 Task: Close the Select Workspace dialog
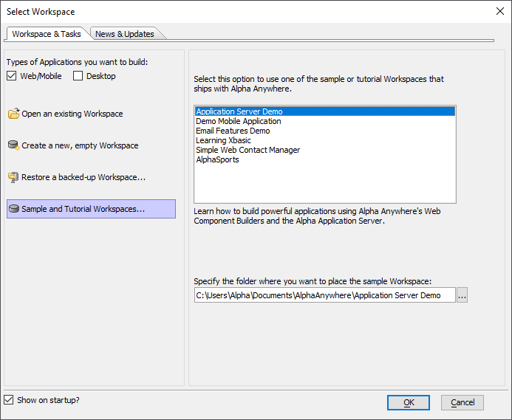[x=500, y=11]
